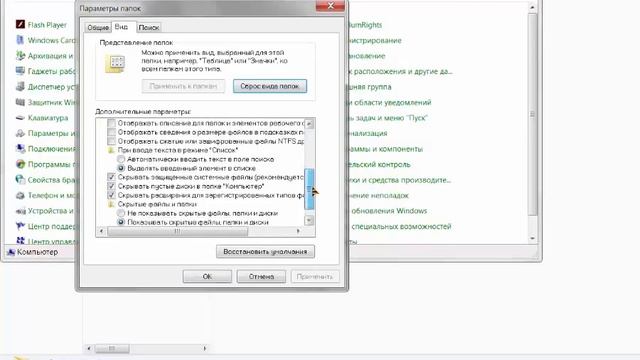
Task: Open the …аммы и компоненты link
Action: pos(385,149)
